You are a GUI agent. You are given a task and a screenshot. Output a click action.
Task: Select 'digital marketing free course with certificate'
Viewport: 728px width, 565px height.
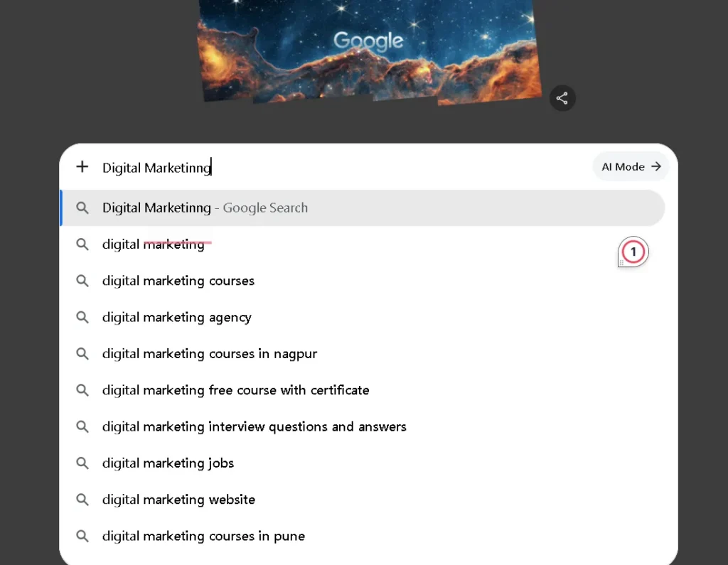click(362, 390)
